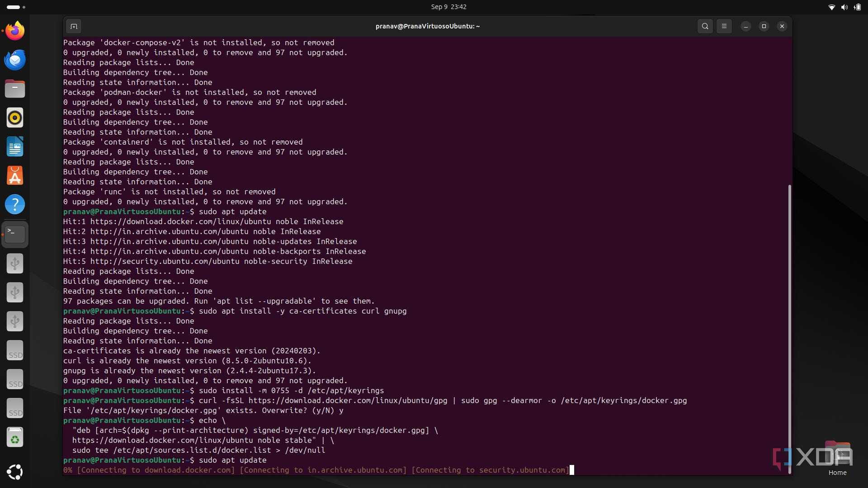Open Rhythmbox music player
The height and width of the screenshot is (488, 868).
coord(15,117)
